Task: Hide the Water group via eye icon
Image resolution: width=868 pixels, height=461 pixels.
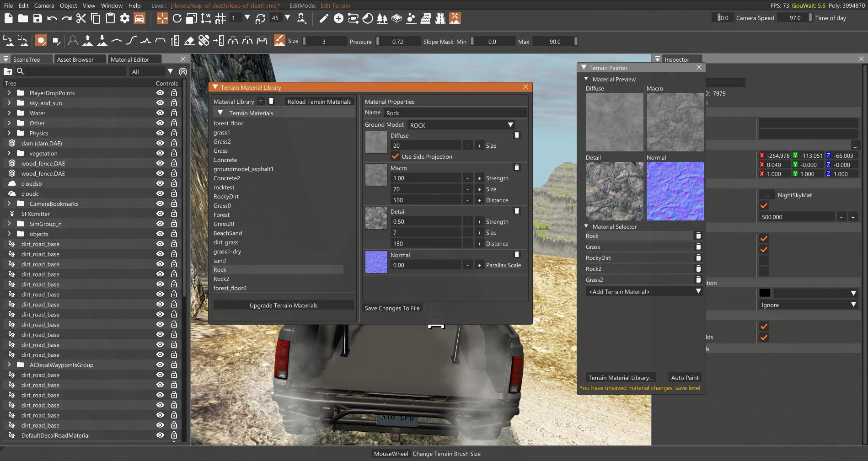Action: (x=160, y=113)
